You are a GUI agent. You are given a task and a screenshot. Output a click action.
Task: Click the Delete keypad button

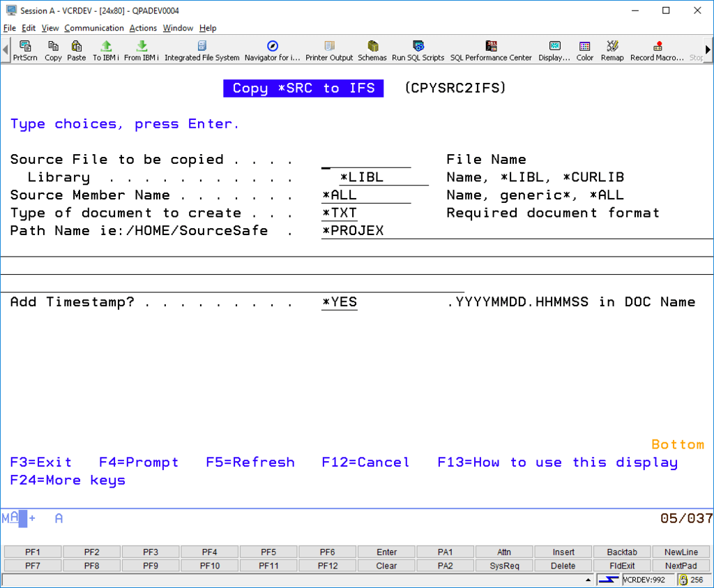pos(563,566)
